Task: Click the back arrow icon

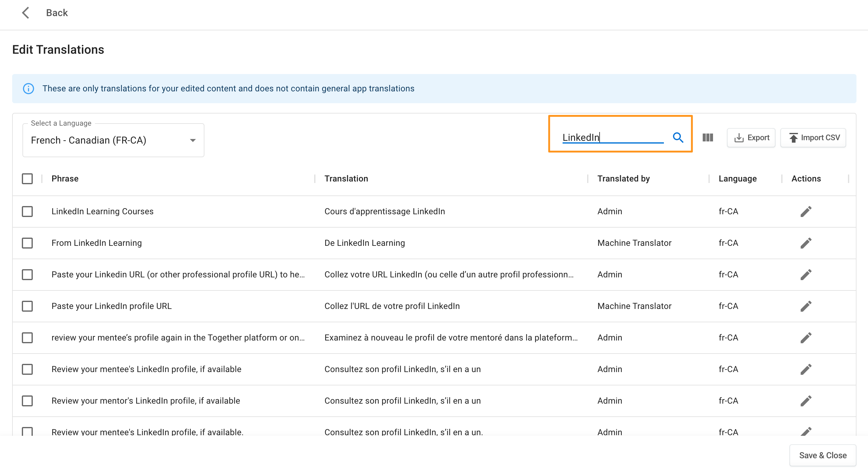Action: 25,13
